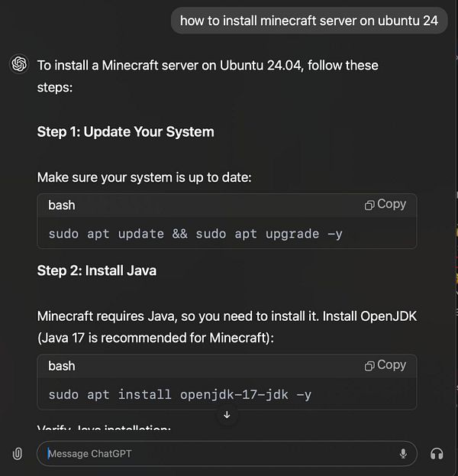The width and height of the screenshot is (458, 476).
Task: Click the microphone dictation icon
Action: [403, 454]
